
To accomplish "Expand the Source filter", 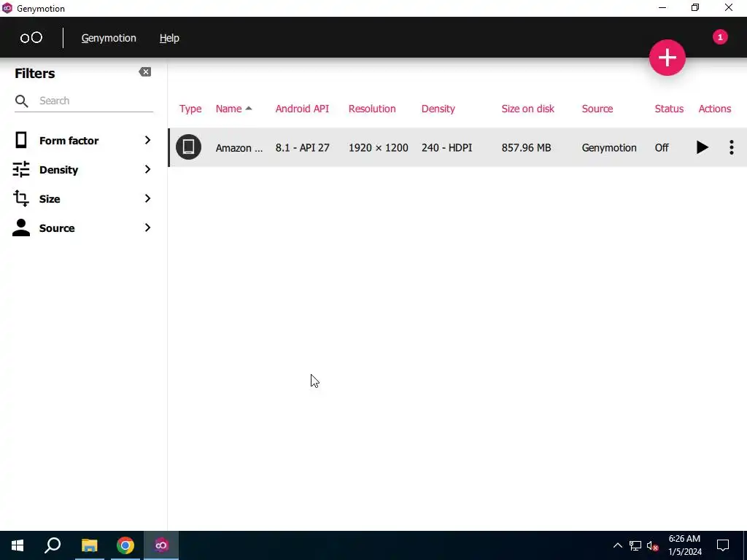I will coord(82,228).
